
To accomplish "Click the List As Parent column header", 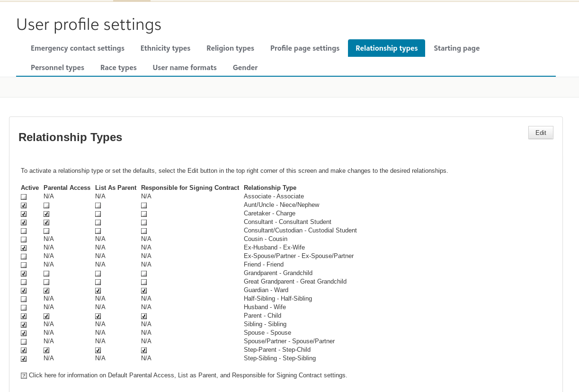I will [116, 188].
